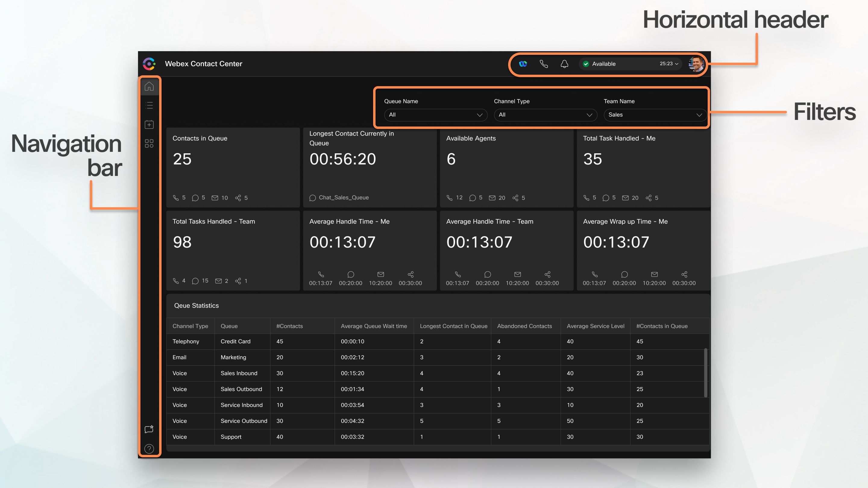Open help via the question mark icon
This screenshot has width=868, height=488.
pyautogui.click(x=149, y=449)
